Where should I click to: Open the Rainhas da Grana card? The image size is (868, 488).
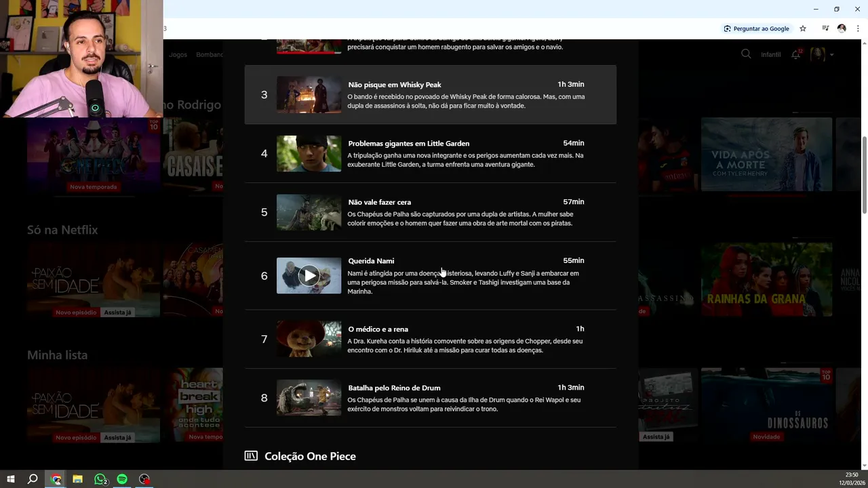pyautogui.click(x=766, y=280)
